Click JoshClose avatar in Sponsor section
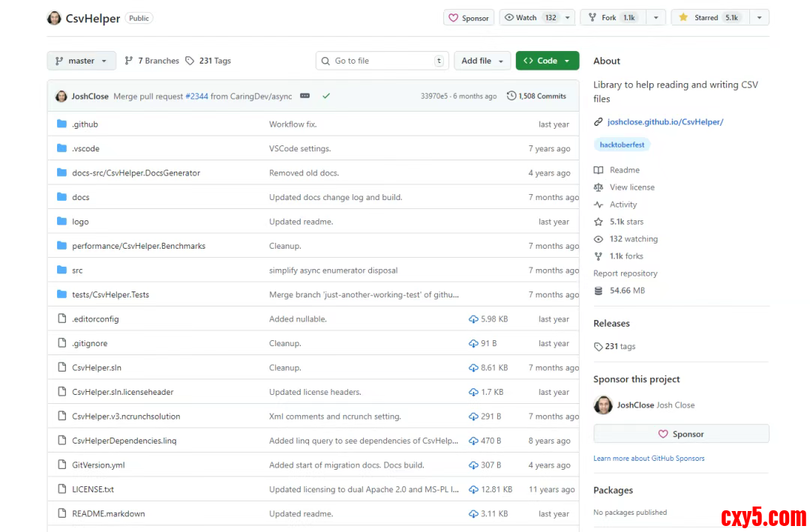 603,405
